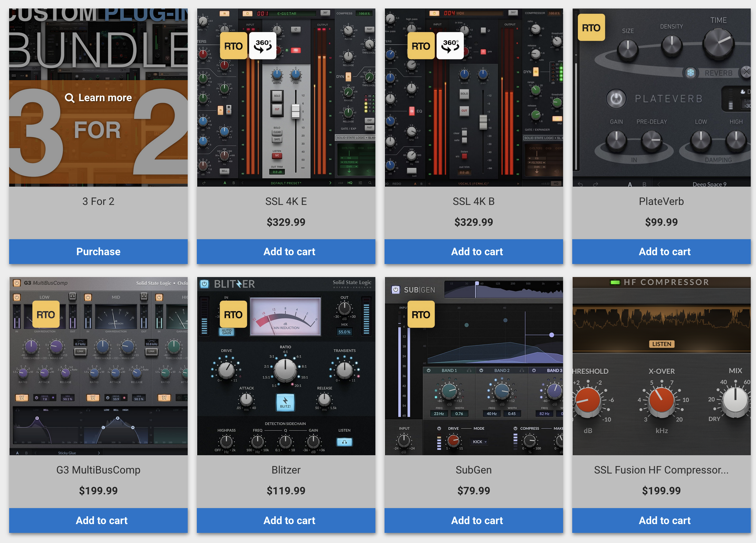
Task: Open PlateVerb product title
Action: click(661, 202)
